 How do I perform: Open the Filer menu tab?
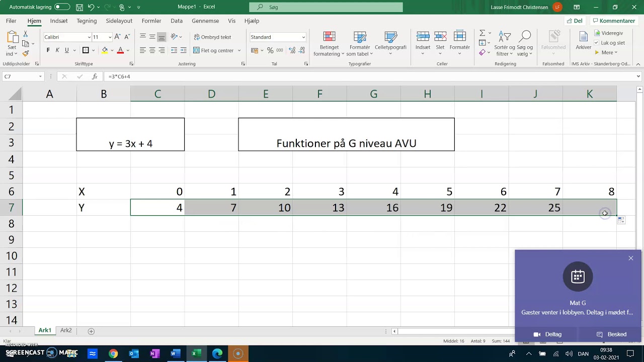11,21
